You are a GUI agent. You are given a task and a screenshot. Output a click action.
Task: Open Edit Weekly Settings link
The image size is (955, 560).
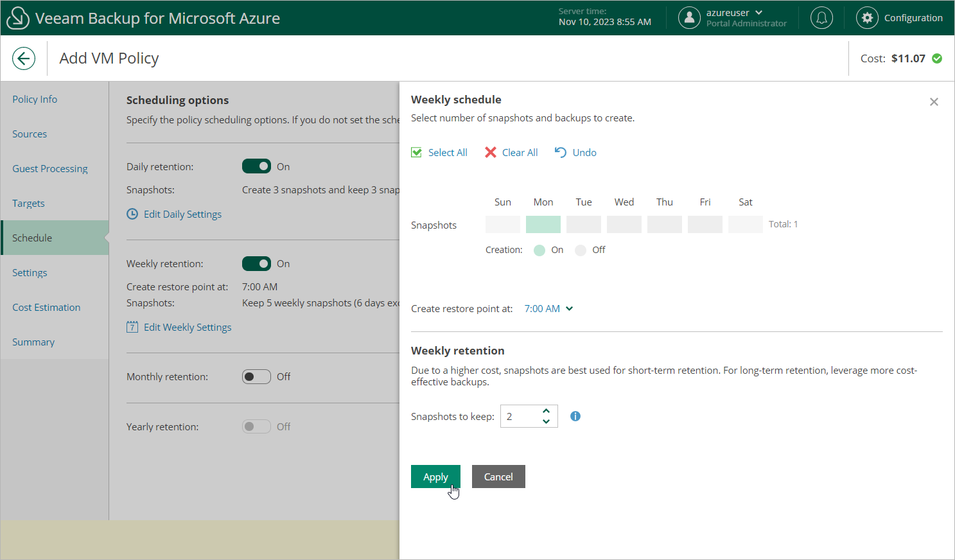click(x=188, y=327)
